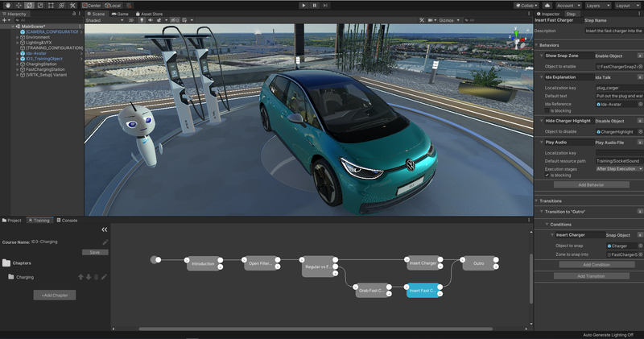Image resolution: width=644 pixels, height=339 pixels.
Task: Switch to the Step tab in Inspector
Action: 571,14
